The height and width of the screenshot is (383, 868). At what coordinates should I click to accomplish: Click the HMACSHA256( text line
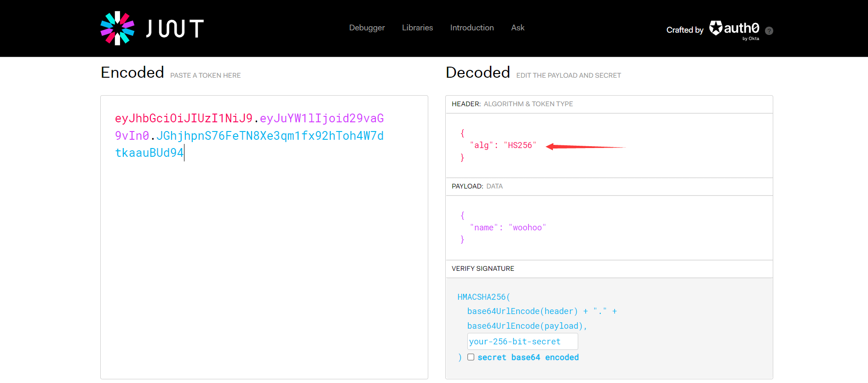coord(483,297)
